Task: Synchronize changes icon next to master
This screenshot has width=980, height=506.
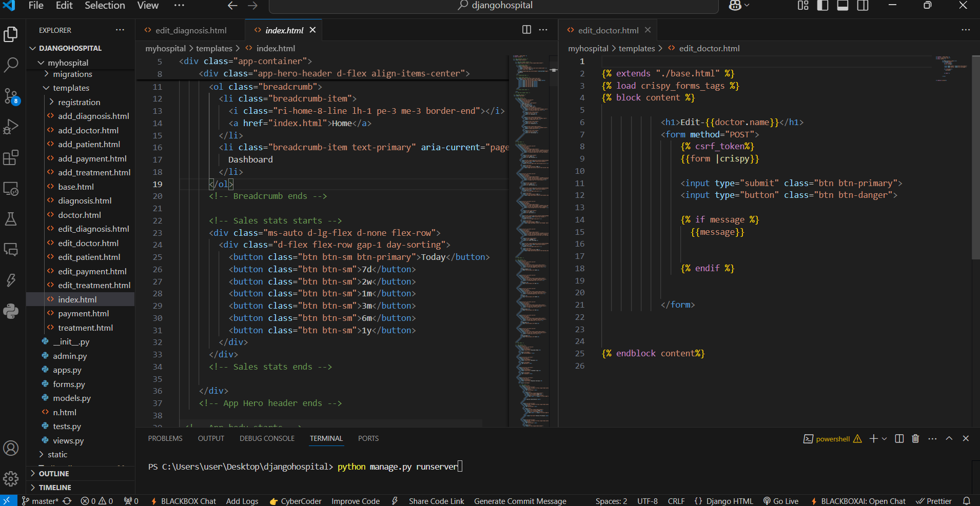Action: coord(67,501)
